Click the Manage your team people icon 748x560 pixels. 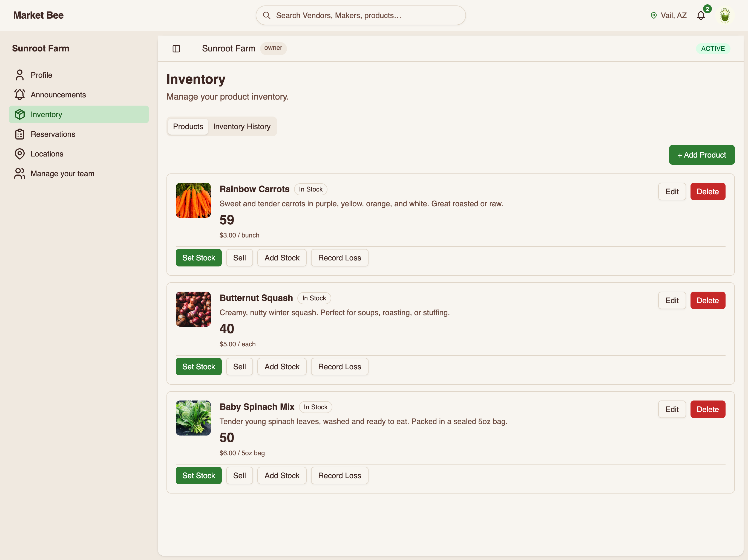coord(20,173)
